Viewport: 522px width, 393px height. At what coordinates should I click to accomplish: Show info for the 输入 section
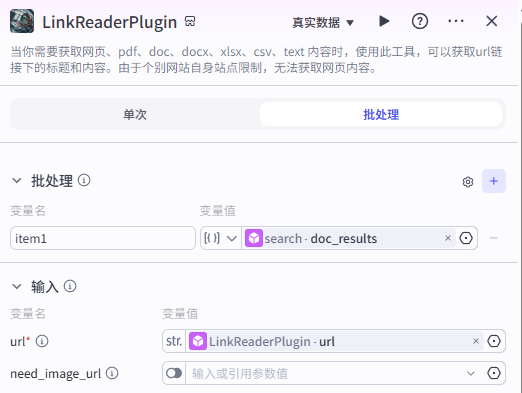tap(70, 286)
